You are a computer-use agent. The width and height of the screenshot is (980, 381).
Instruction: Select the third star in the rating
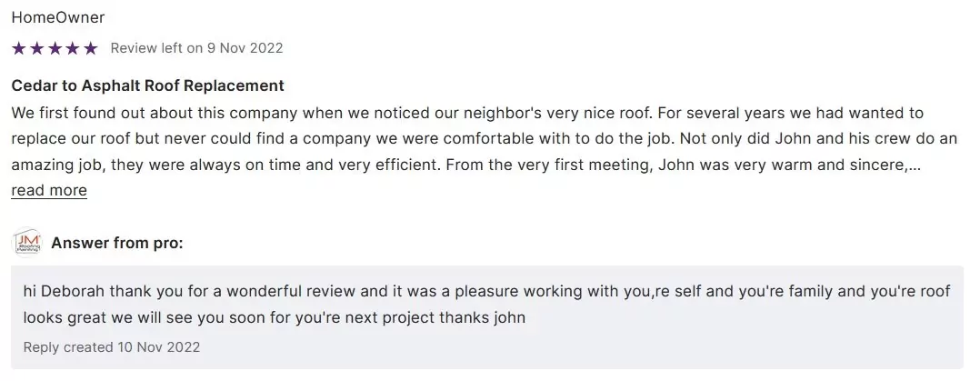(x=55, y=48)
